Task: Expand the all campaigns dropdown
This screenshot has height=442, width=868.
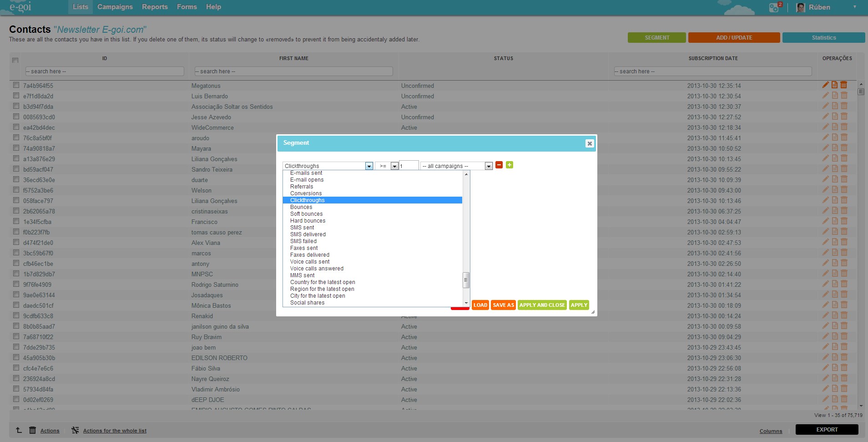Action: (488, 166)
